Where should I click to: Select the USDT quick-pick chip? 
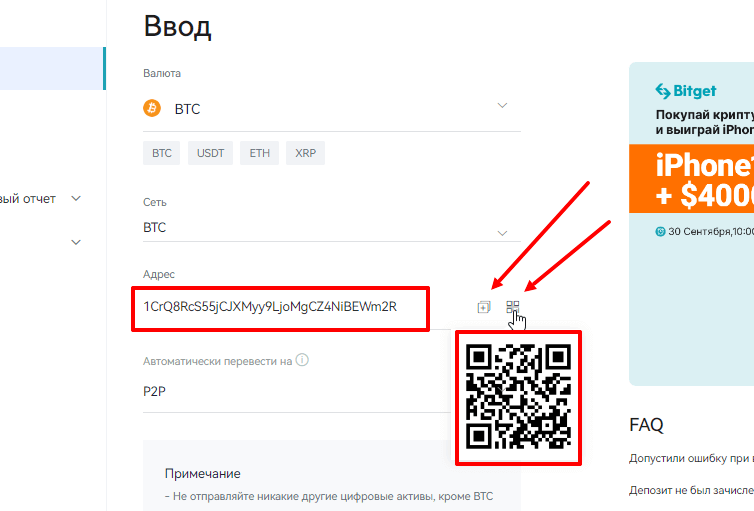[210, 153]
